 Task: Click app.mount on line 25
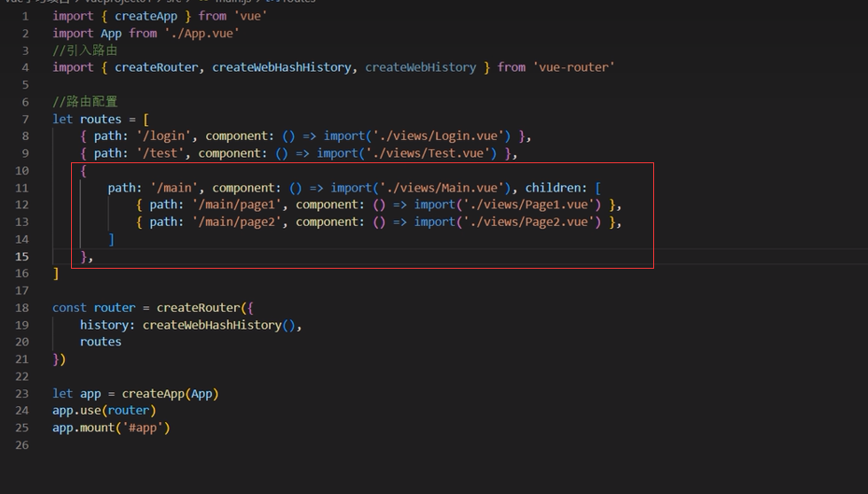click(x=83, y=427)
